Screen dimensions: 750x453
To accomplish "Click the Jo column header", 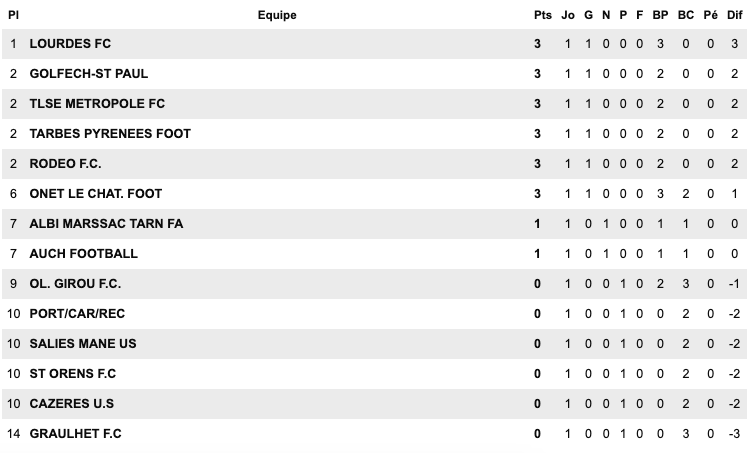I will tap(568, 15).
